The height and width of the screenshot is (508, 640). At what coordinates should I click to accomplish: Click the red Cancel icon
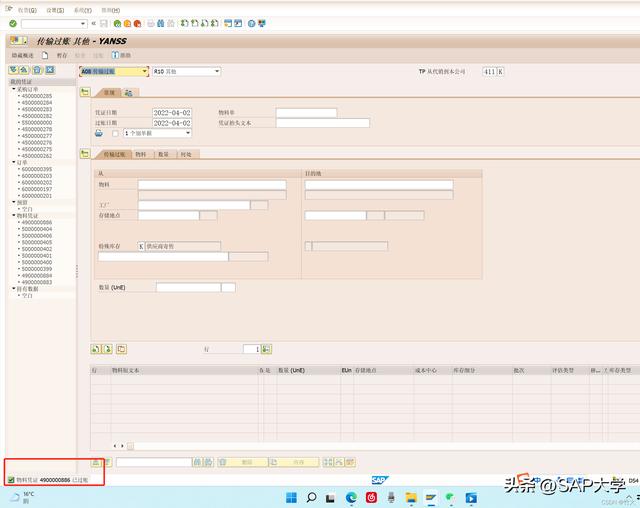click(137, 24)
